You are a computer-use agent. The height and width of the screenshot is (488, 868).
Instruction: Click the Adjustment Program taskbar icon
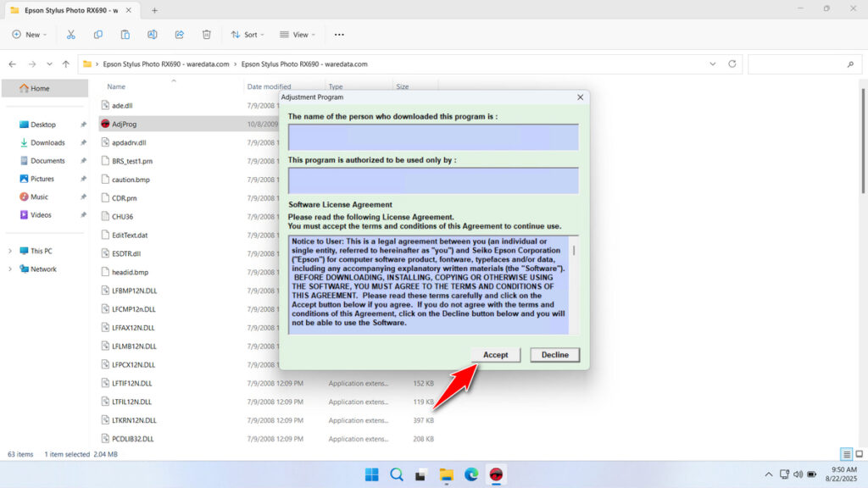[x=496, y=474]
